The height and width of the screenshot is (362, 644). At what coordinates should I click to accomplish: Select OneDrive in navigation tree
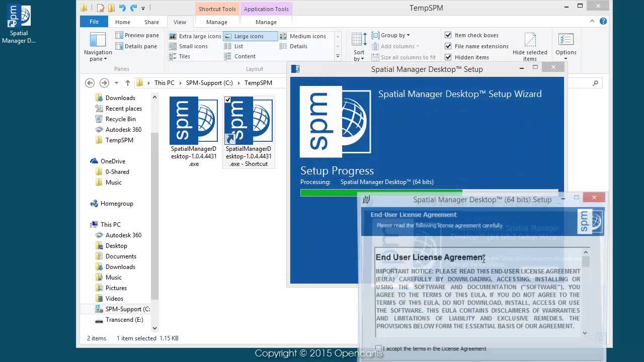[113, 161]
